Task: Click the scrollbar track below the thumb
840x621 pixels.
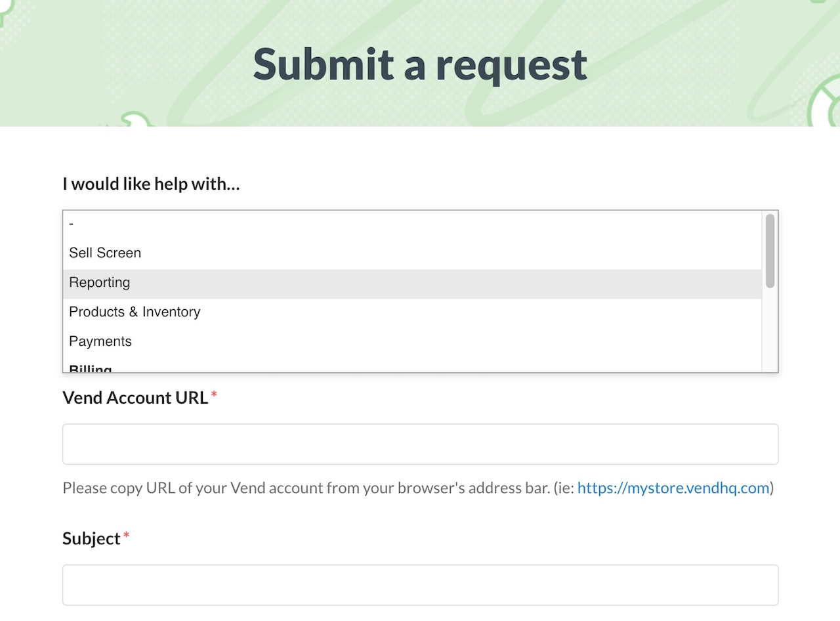Action: 770,330
